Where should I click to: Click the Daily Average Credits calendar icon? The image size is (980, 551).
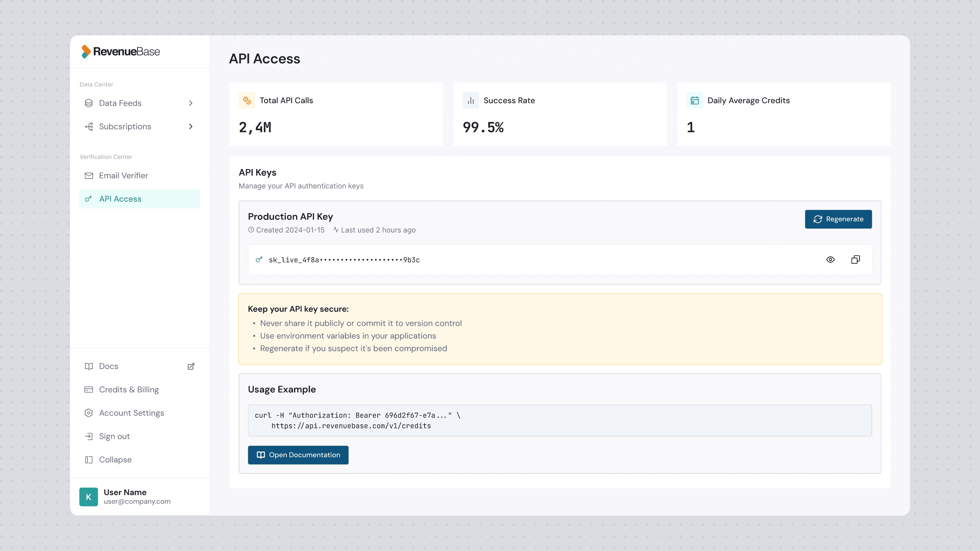pos(694,100)
